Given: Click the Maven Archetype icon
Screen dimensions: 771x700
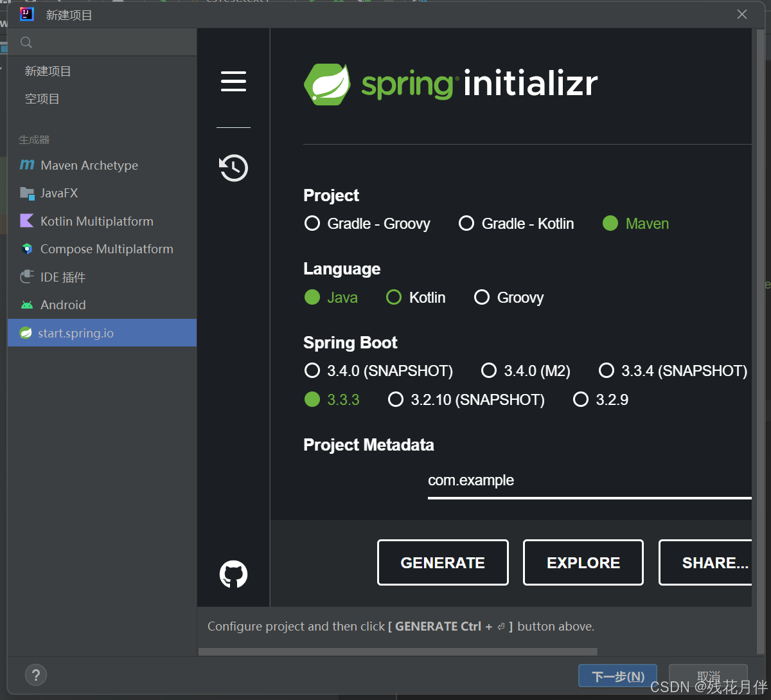Looking at the screenshot, I should (x=27, y=165).
